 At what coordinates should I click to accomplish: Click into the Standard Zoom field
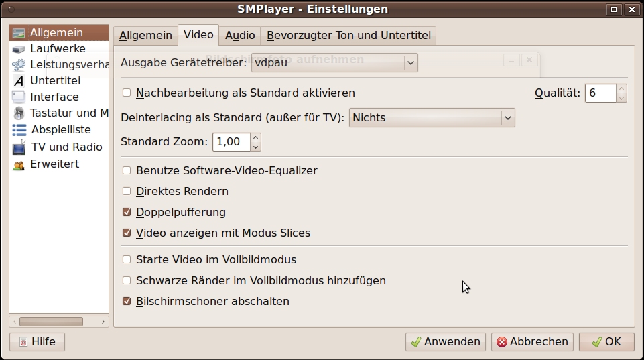tap(232, 142)
